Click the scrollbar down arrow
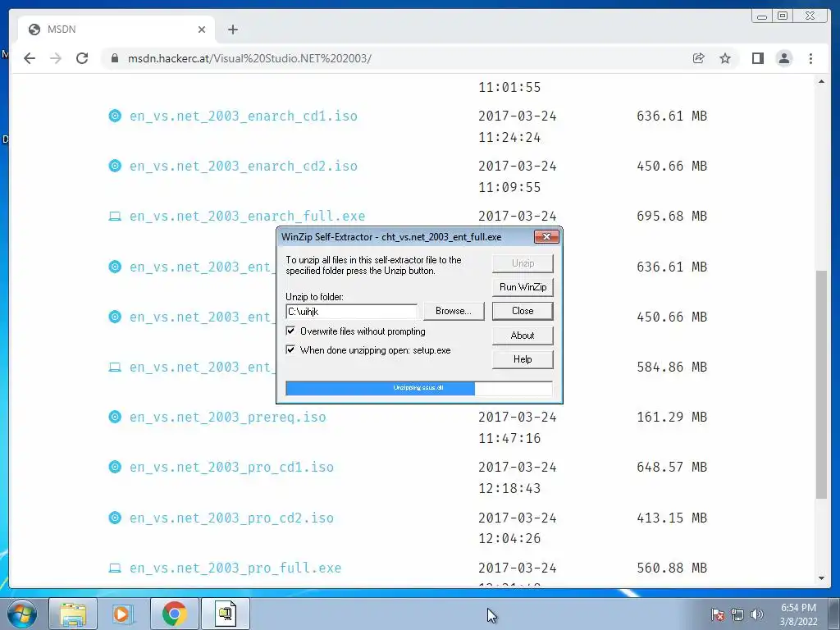 pyautogui.click(x=821, y=578)
